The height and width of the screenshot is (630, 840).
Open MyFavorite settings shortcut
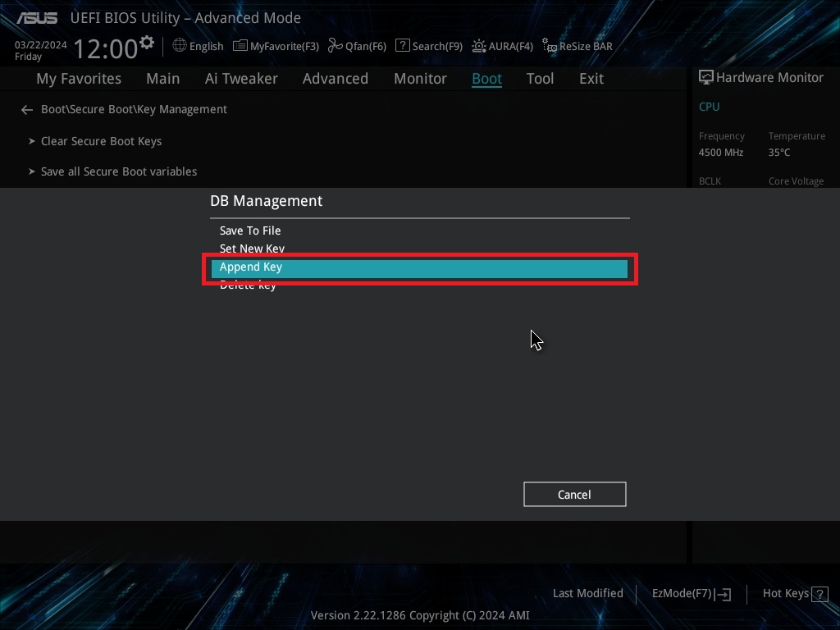pos(276,46)
